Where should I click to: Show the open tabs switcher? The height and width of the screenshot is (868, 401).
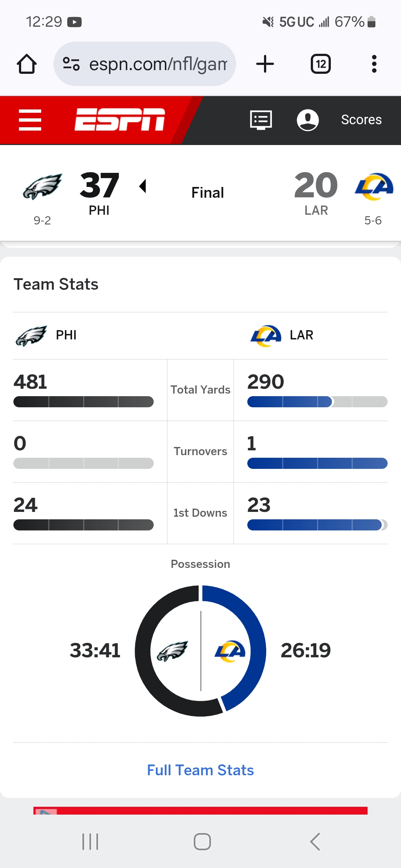pos(320,64)
